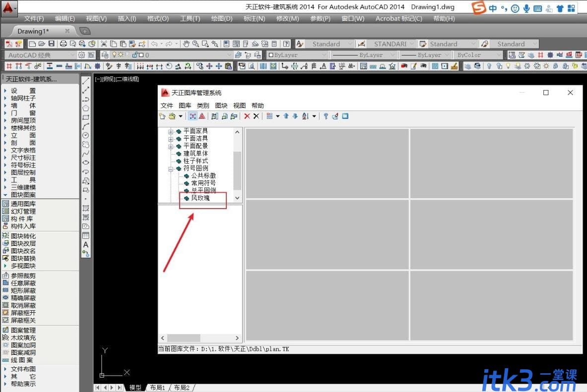Open the layer 0 dropdown list

[229, 55]
